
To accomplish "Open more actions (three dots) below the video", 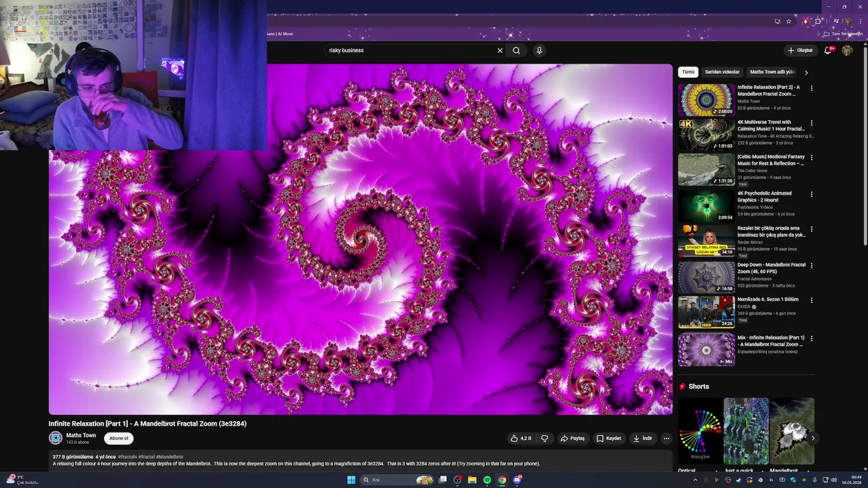I will coord(666,439).
